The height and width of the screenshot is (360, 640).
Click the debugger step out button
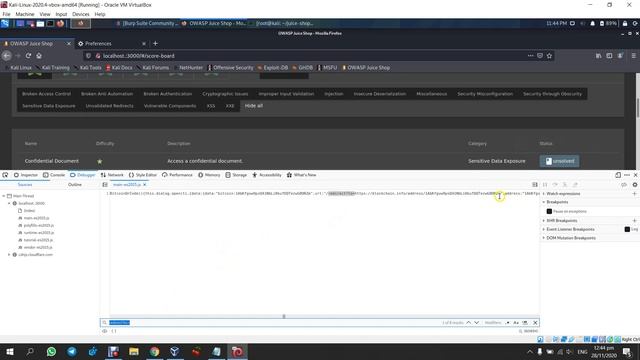(575, 184)
